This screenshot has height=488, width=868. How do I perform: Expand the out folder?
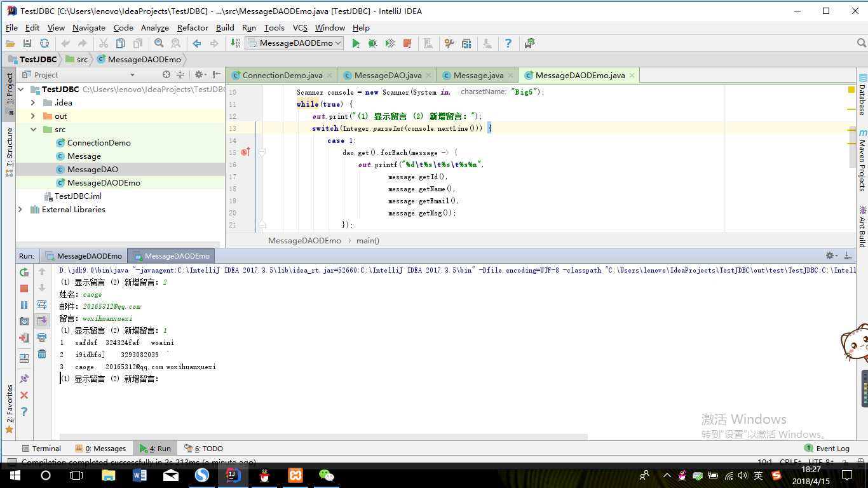click(33, 116)
